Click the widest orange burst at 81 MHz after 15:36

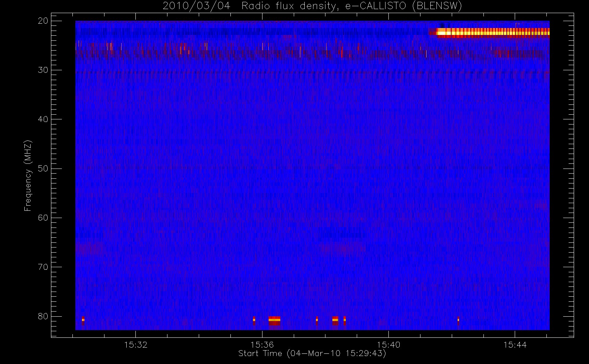(274, 321)
